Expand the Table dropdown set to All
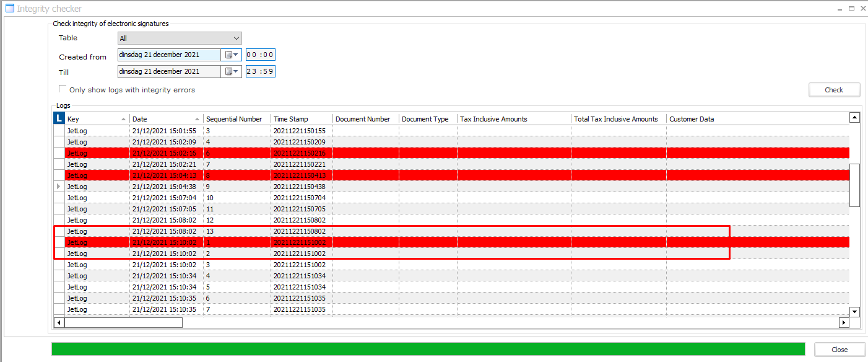Screen dimensions: 868x362 pos(235,38)
